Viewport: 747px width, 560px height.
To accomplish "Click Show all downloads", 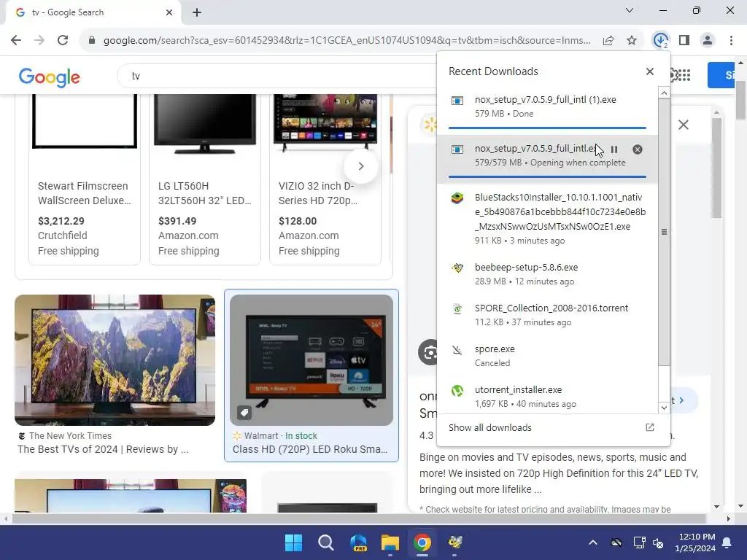I will click(x=489, y=427).
